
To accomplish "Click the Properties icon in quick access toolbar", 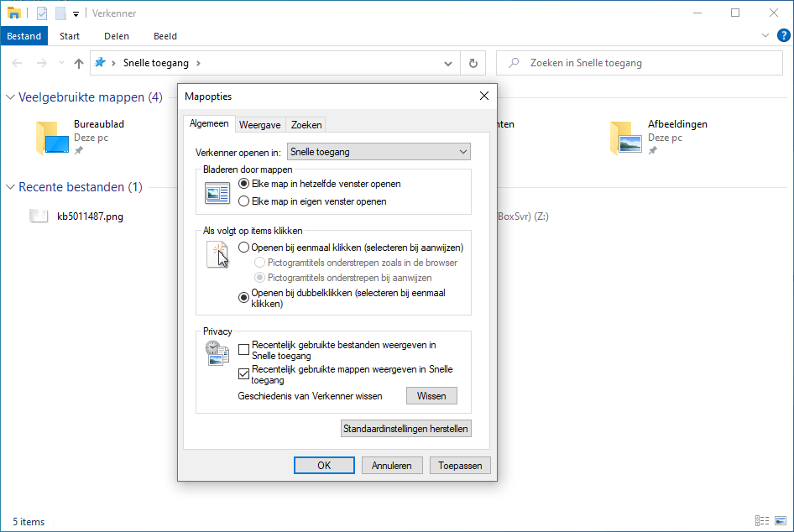I will click(x=42, y=13).
